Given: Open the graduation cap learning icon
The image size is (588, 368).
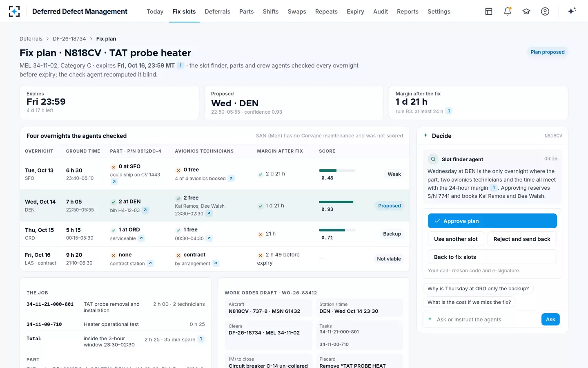Looking at the screenshot, I should click(526, 11).
